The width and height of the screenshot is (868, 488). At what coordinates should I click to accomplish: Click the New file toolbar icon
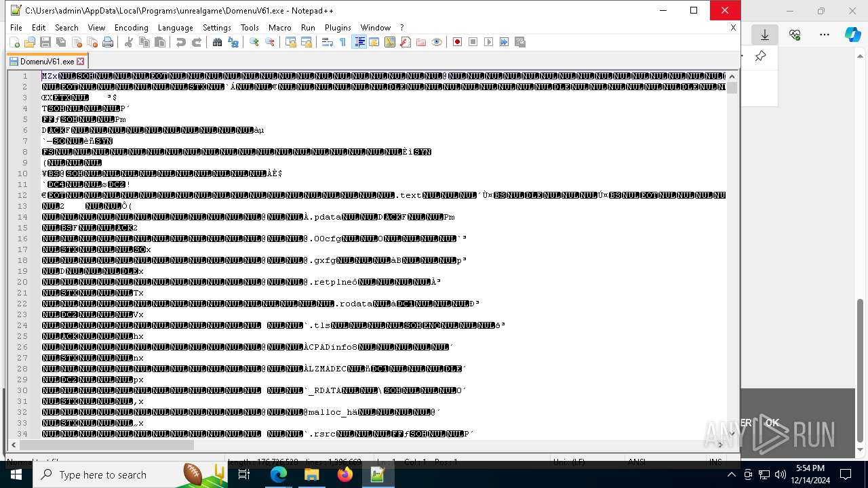tap(14, 42)
